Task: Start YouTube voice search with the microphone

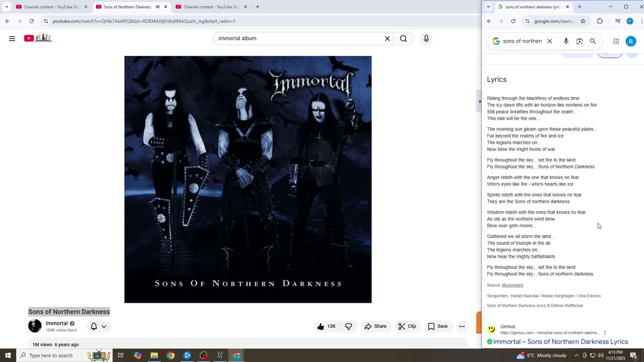Action: 426,38
